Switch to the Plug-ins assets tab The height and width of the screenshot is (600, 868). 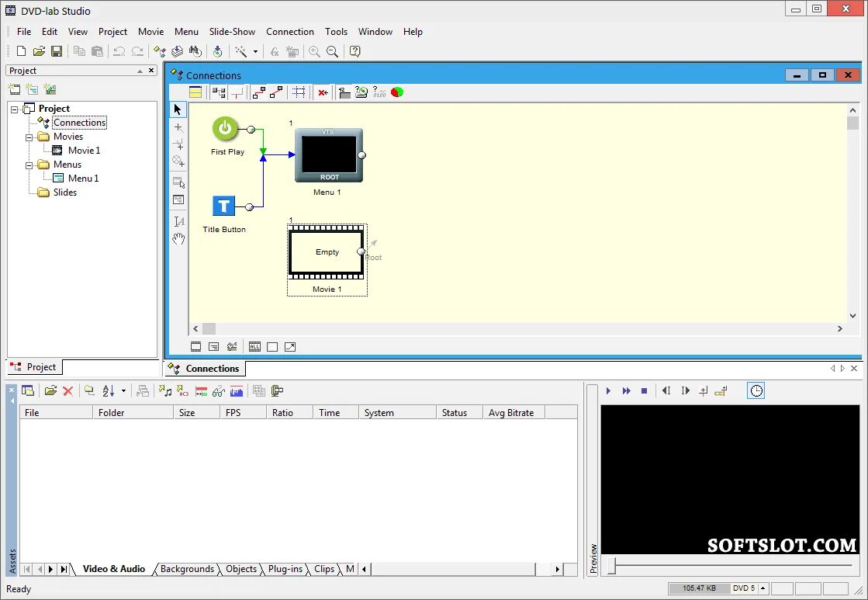click(x=285, y=569)
